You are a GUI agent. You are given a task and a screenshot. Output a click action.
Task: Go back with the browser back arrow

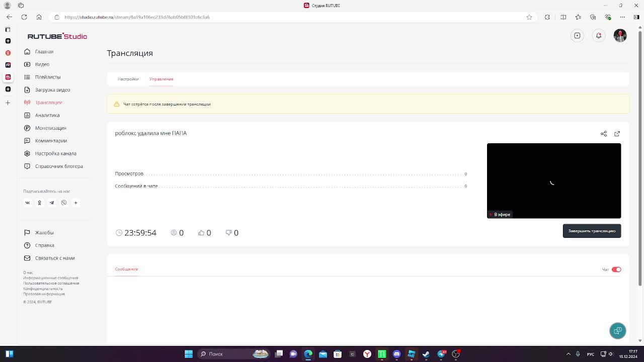[9, 17]
